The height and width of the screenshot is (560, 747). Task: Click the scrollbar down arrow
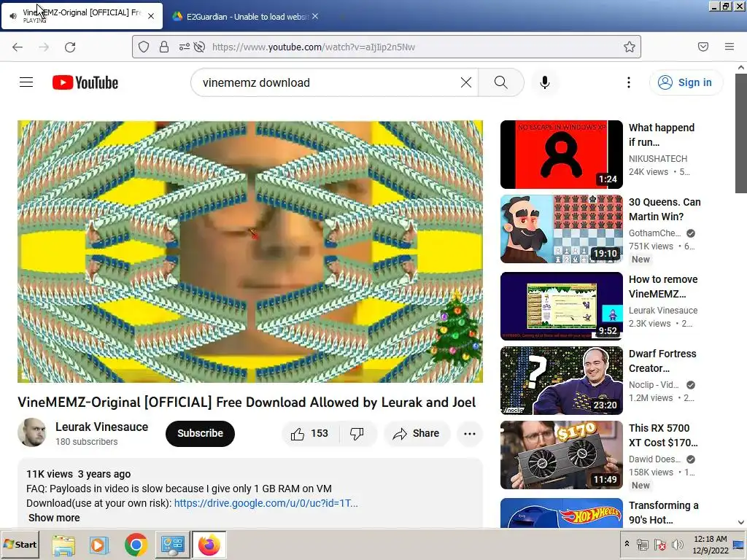coord(741,522)
